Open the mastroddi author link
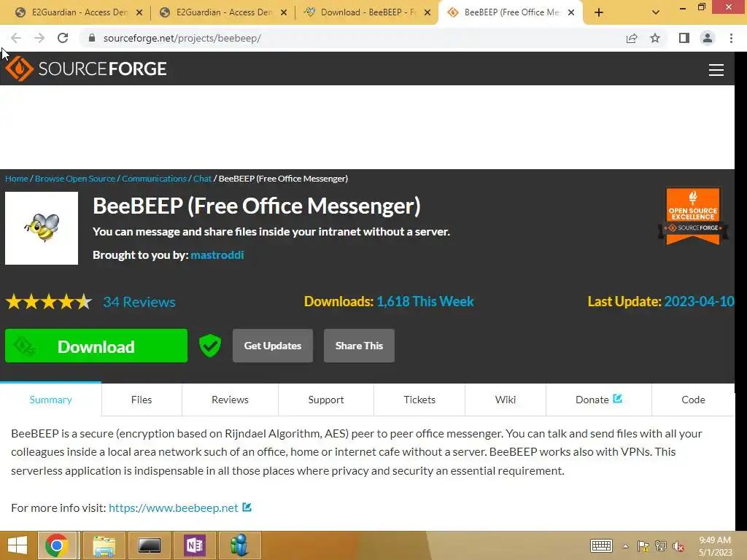Viewport: 747px width, 560px height. [217, 254]
